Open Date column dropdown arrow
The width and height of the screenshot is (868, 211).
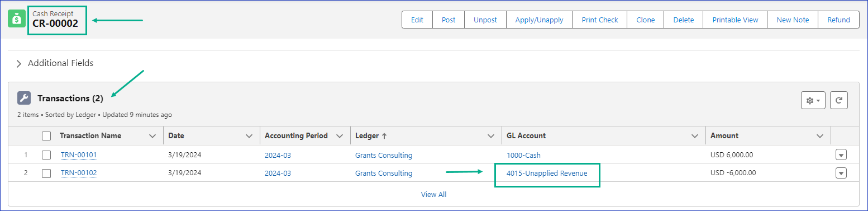(x=250, y=136)
